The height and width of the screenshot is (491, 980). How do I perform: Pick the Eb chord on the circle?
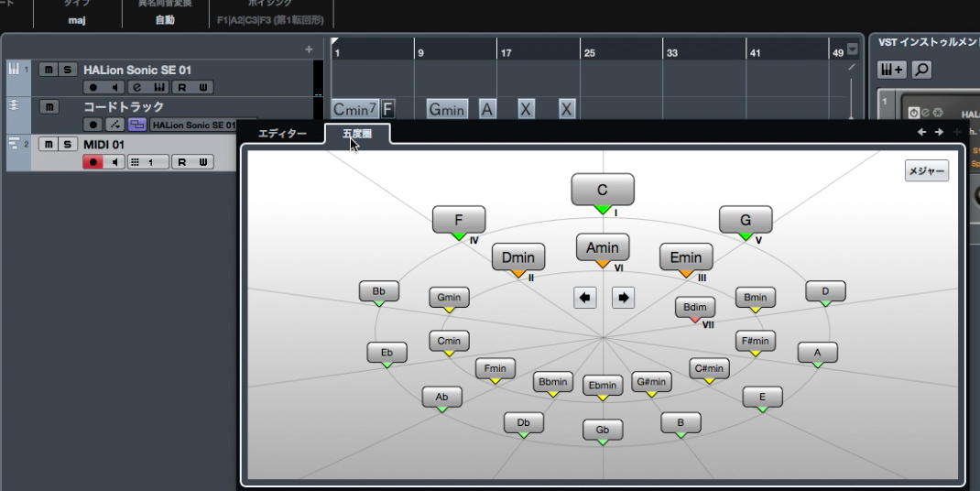[x=387, y=353]
